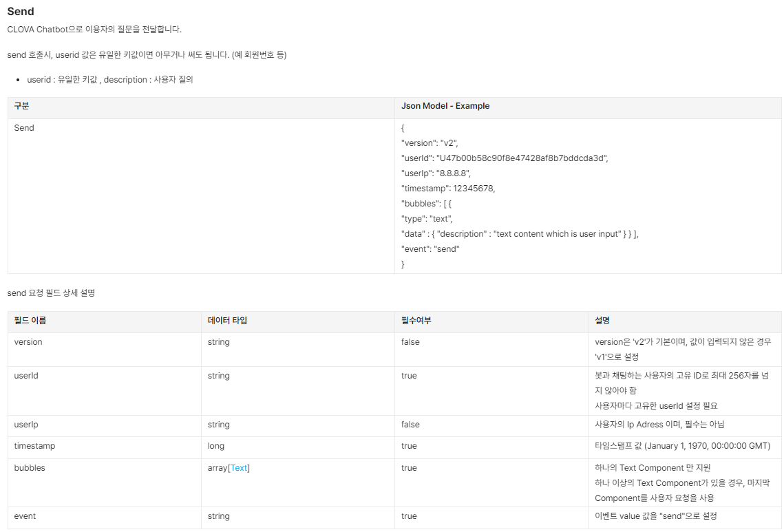Click the 필수여부 column header

pyautogui.click(x=416, y=321)
